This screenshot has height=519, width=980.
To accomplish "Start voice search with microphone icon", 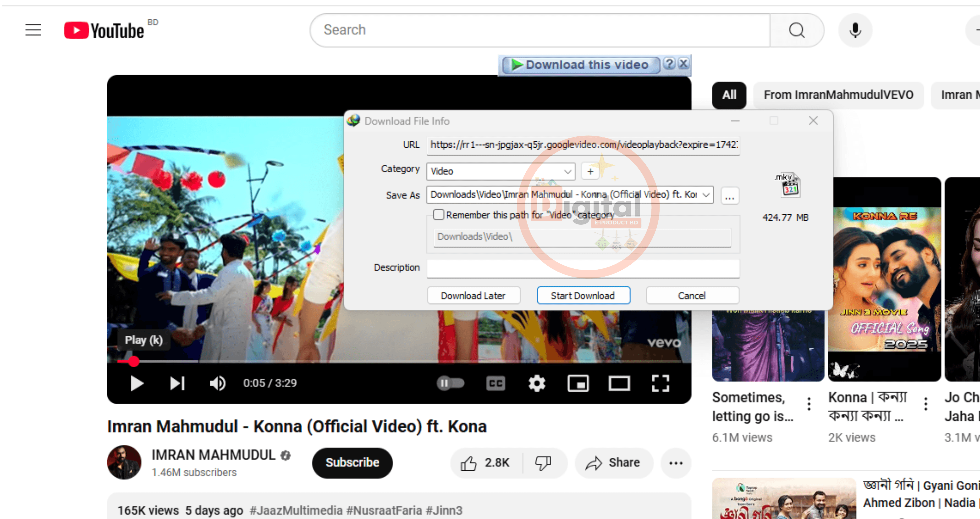I will tap(855, 30).
